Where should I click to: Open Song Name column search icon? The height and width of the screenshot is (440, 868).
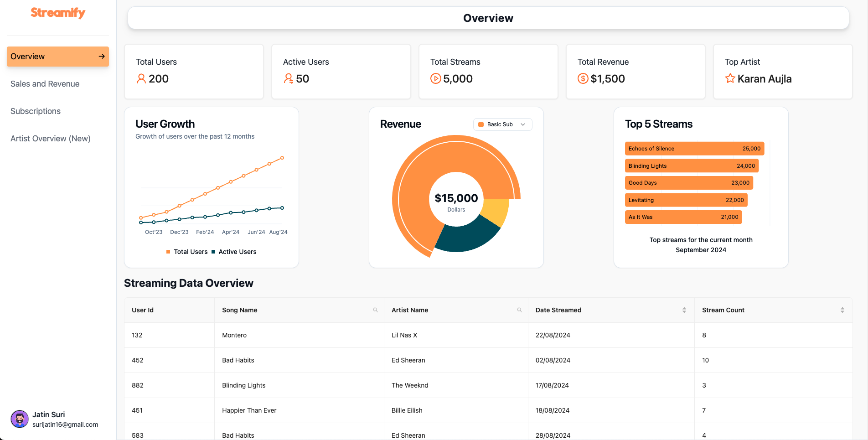click(376, 310)
